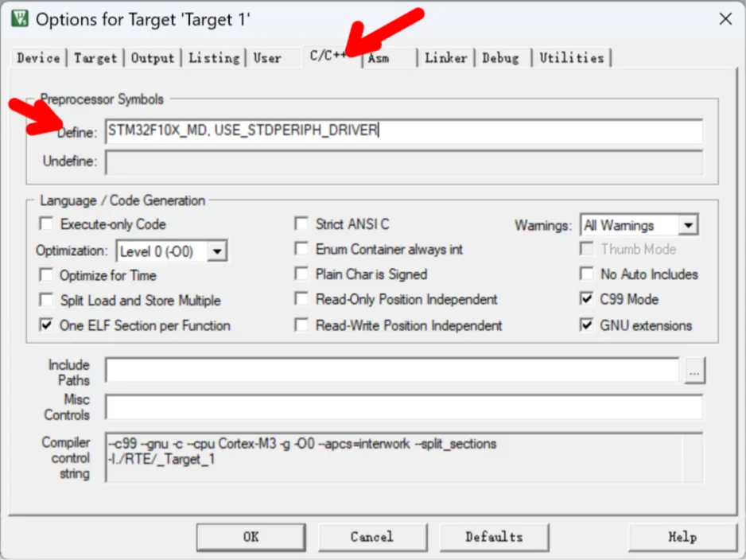
Task: Close the Options for Target dialog
Action: (725, 18)
